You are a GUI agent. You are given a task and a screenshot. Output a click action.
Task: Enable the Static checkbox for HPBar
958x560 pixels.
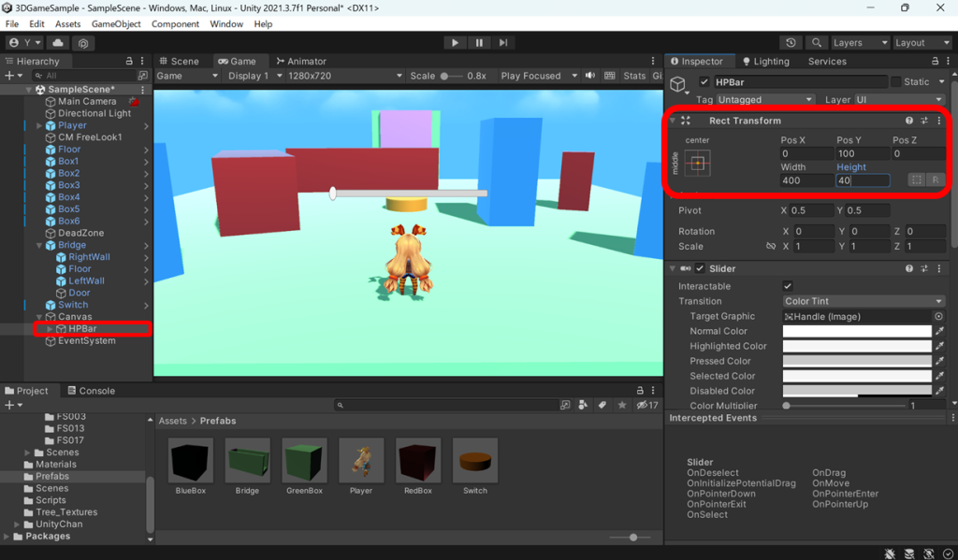tap(896, 81)
